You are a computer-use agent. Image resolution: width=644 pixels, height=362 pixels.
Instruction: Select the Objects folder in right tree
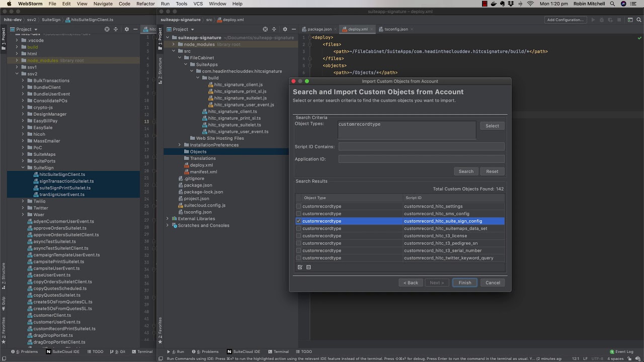tap(198, 151)
